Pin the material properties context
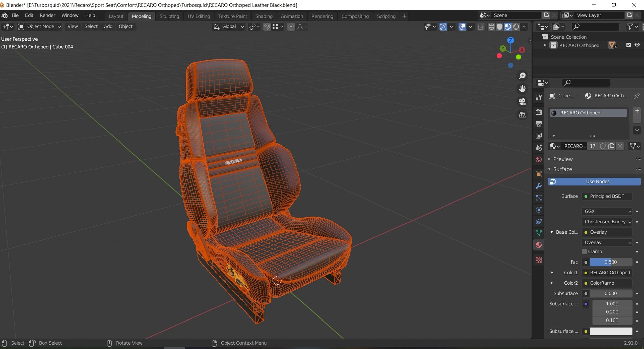Image resolution: width=644 pixels, height=349 pixels. [637, 96]
